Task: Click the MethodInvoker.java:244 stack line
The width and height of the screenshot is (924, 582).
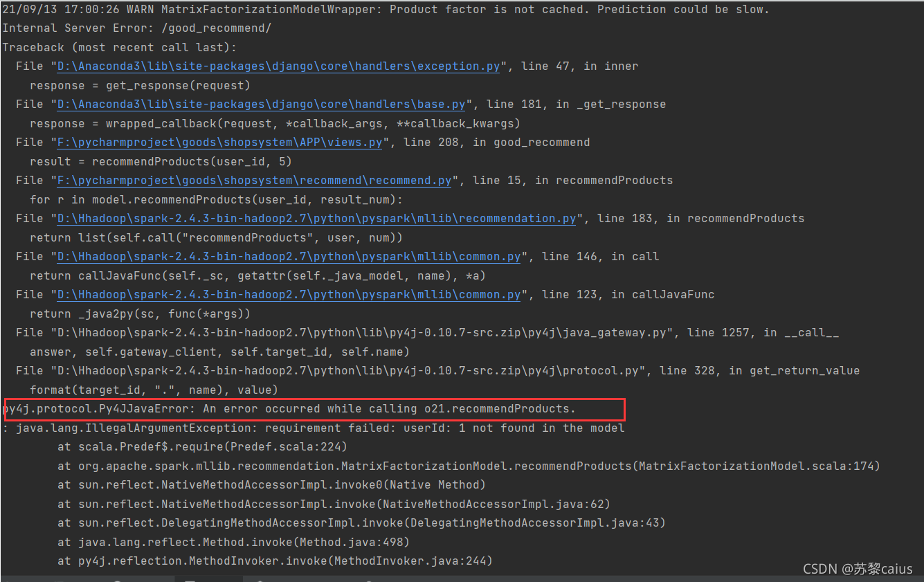Action: click(x=275, y=561)
